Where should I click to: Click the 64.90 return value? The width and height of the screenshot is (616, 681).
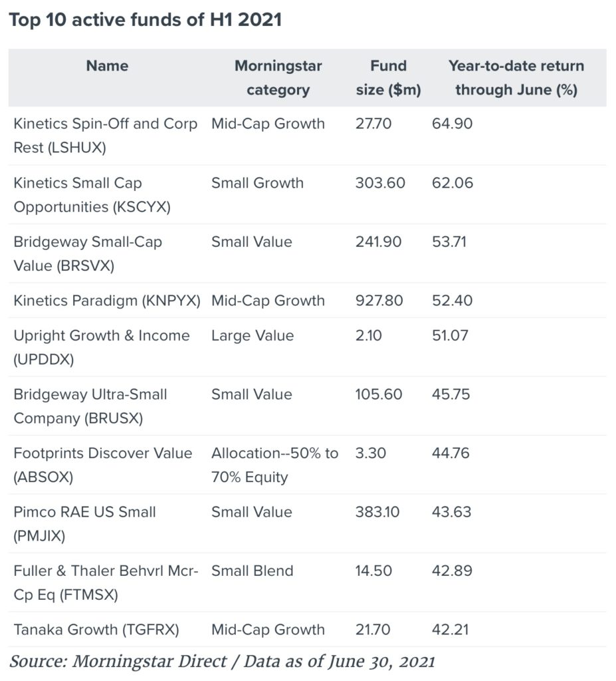(x=452, y=124)
